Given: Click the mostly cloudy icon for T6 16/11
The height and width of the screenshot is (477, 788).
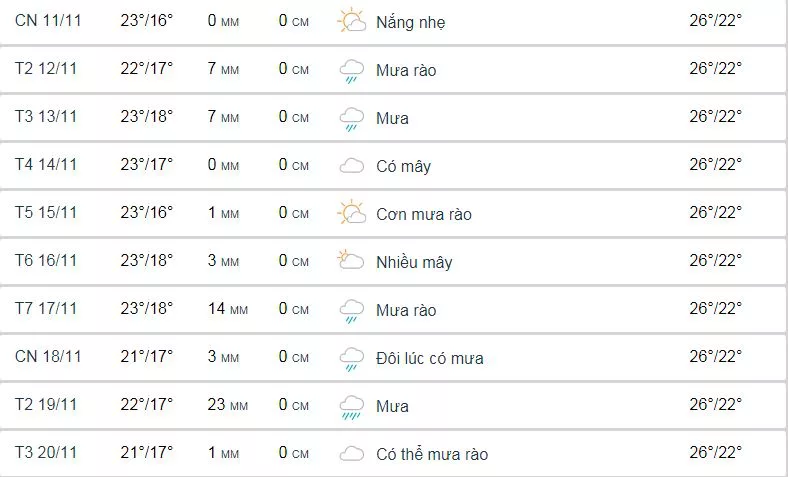Looking at the screenshot, I should [x=351, y=261].
